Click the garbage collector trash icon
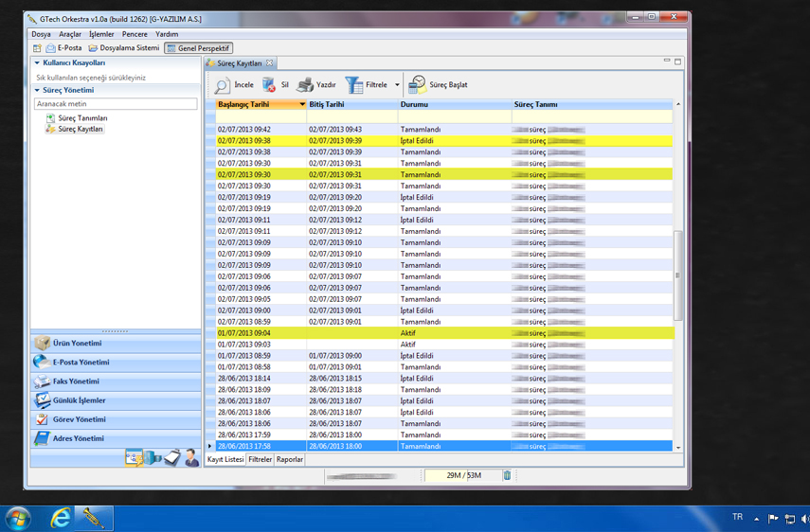 point(507,475)
